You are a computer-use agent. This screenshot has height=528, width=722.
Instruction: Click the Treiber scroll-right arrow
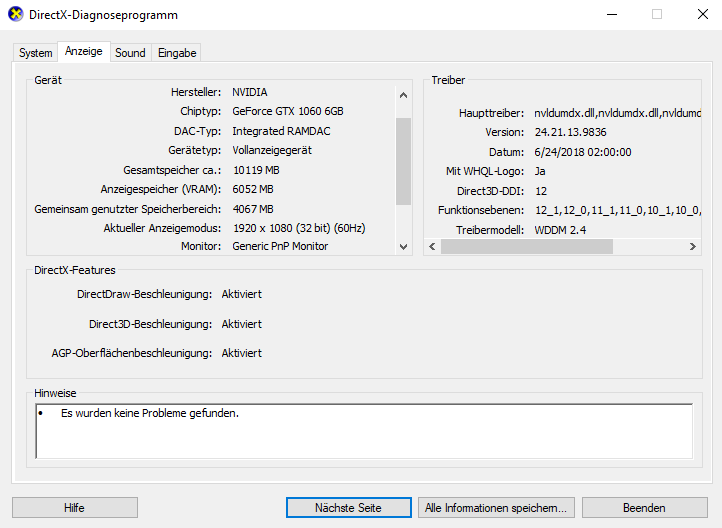(x=693, y=247)
